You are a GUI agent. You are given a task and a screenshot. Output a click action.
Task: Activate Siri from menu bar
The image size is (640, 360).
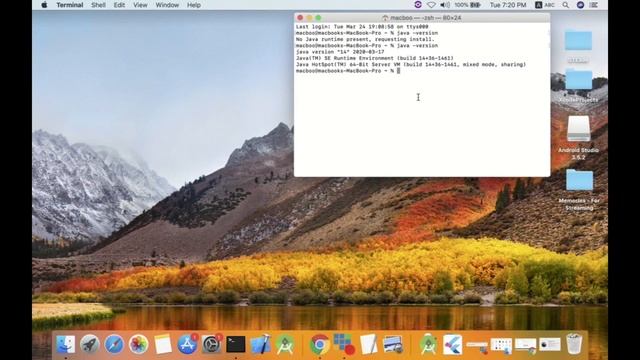click(580, 5)
